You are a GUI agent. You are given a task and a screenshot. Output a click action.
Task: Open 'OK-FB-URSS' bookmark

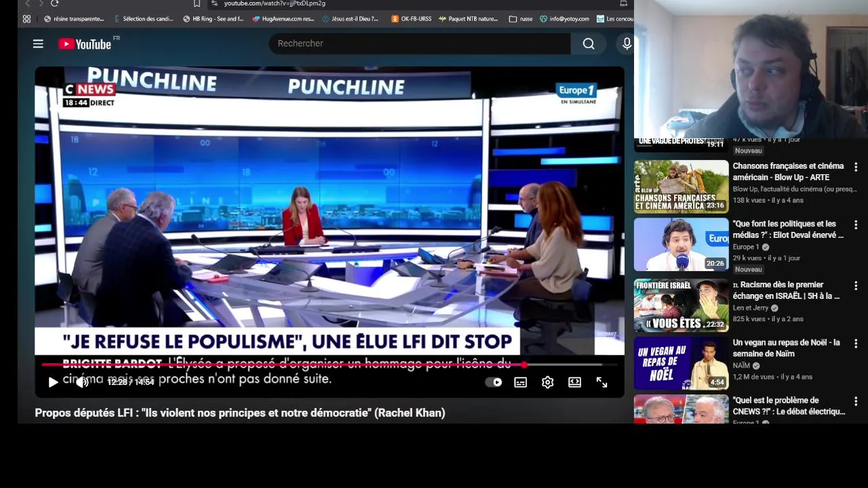click(411, 19)
